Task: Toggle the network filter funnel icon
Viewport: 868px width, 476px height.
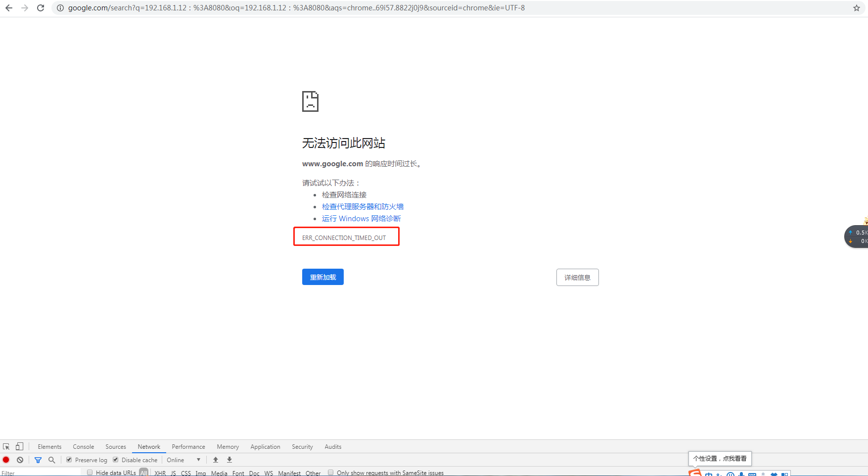Action: coord(38,460)
